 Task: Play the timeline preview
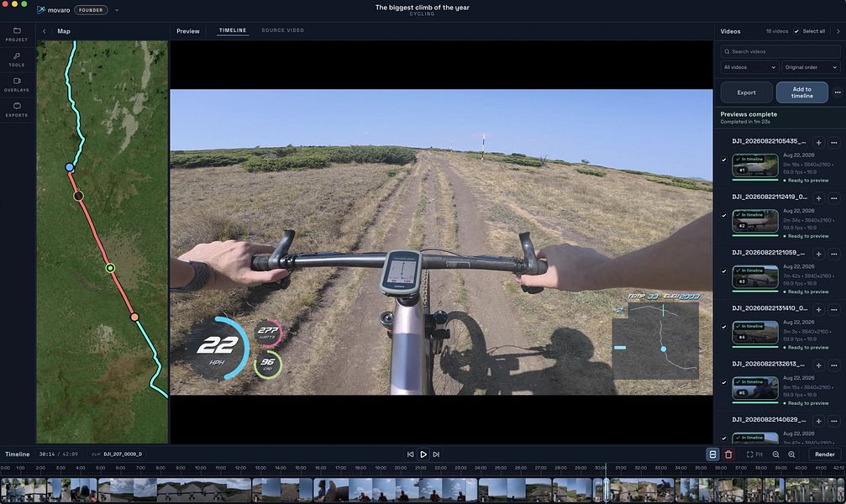point(423,454)
